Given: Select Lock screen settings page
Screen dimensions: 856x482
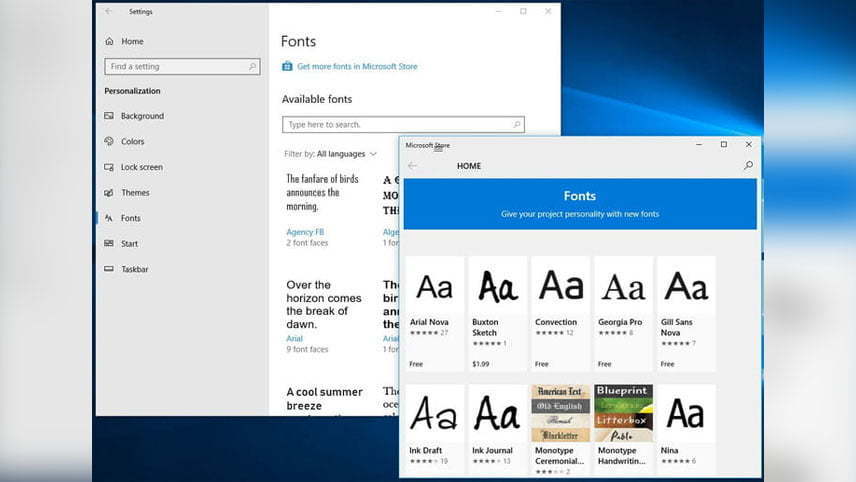Looking at the screenshot, I should [x=141, y=167].
